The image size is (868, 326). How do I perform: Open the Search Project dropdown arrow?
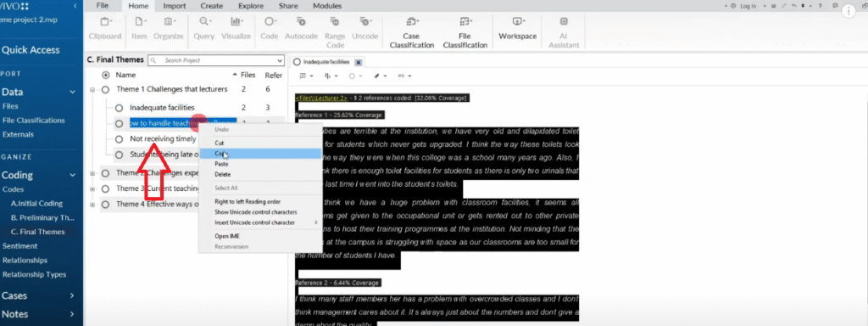[x=280, y=60]
